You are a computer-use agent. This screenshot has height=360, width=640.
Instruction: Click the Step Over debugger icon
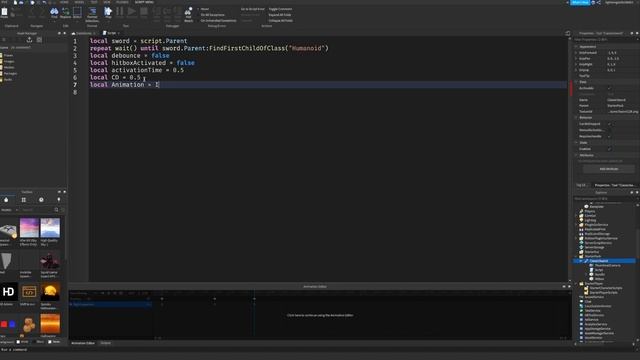[167, 12]
